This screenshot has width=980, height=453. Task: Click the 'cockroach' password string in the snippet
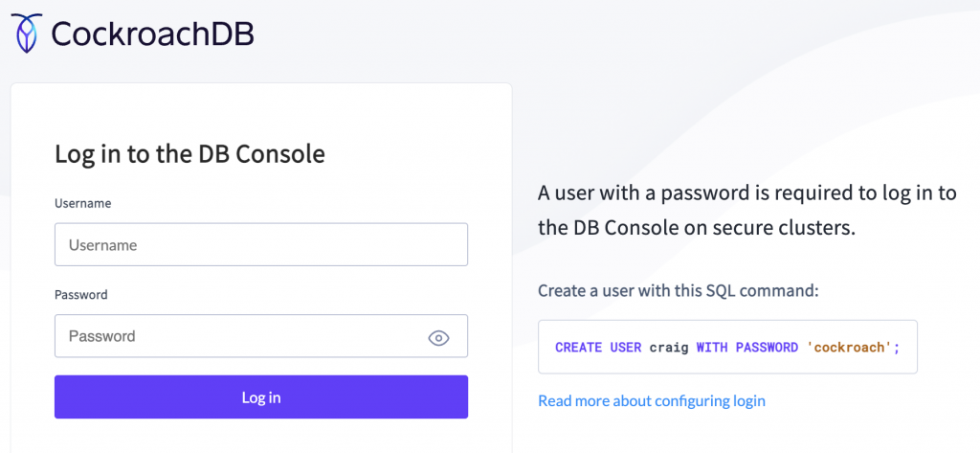[851, 348]
